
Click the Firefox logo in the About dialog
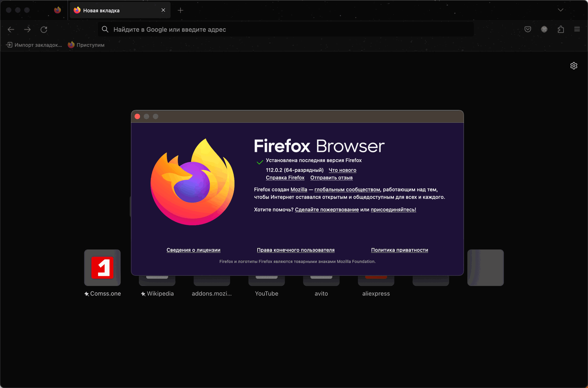pos(192,182)
